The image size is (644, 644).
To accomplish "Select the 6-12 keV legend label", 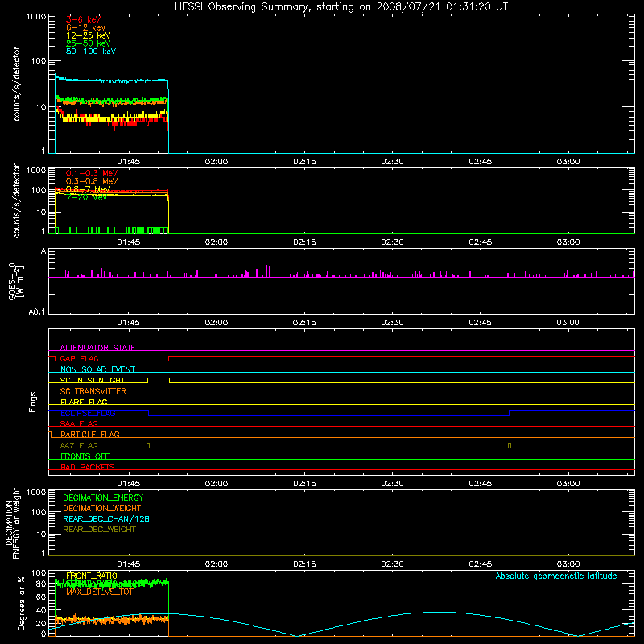I will 86,27.
